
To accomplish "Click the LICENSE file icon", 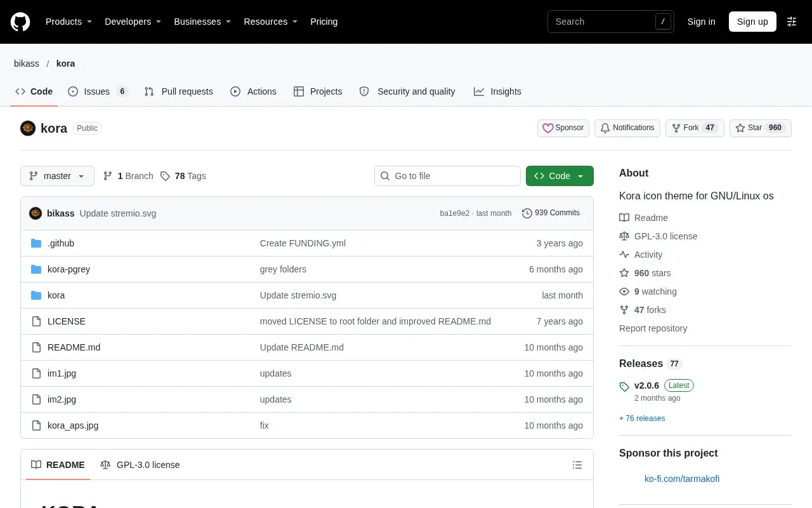I will click(x=36, y=321).
